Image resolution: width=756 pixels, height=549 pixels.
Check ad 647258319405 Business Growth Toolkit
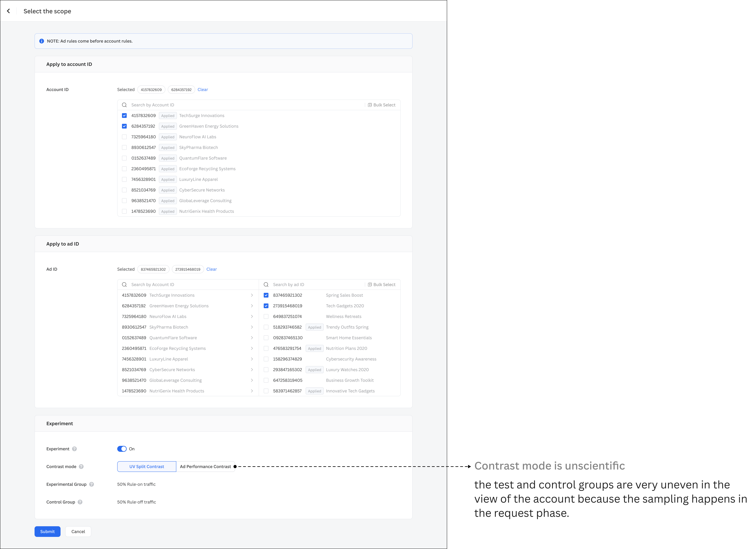pyautogui.click(x=266, y=380)
